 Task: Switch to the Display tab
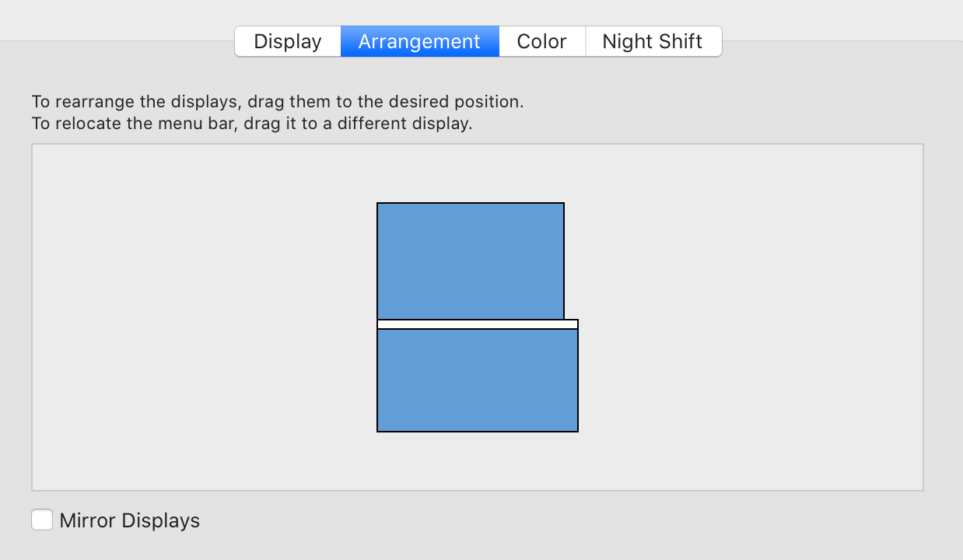tap(288, 41)
